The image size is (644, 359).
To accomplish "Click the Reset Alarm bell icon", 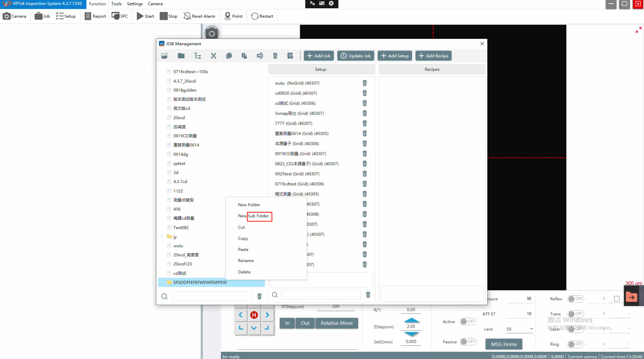I will (x=187, y=16).
